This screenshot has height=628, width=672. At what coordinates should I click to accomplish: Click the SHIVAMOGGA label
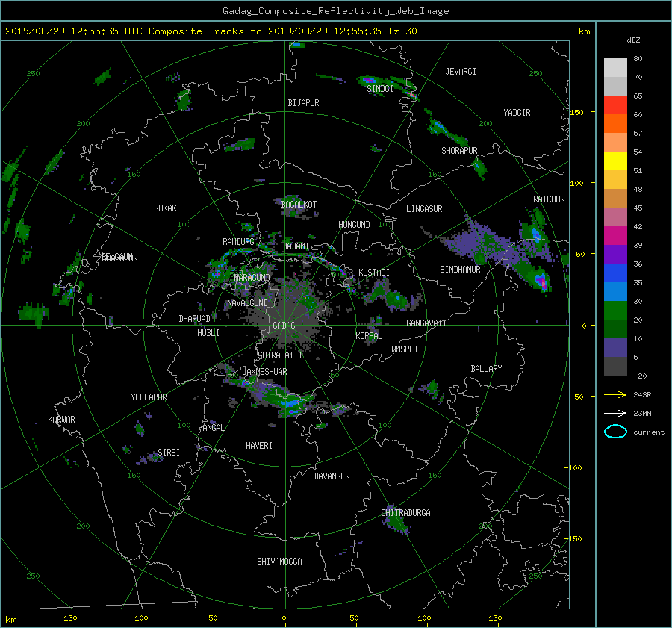(x=279, y=562)
